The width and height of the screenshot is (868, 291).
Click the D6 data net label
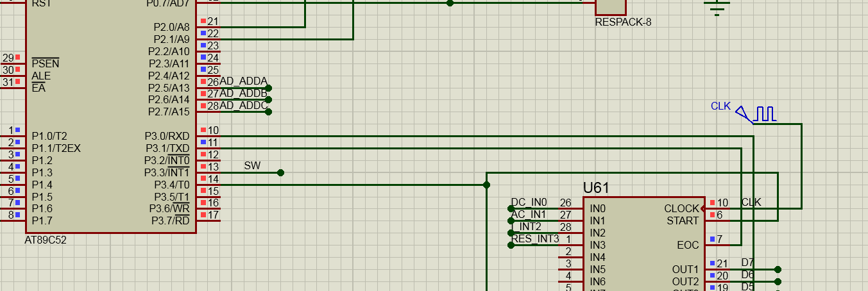click(747, 275)
